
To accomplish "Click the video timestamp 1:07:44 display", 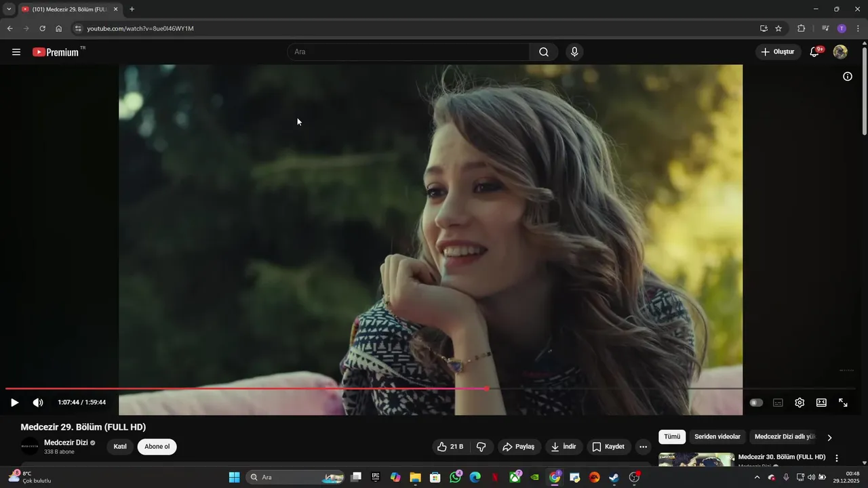I will (x=82, y=403).
